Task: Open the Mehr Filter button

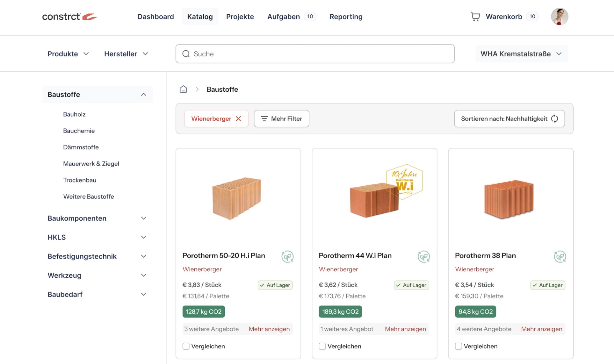Action: [281, 118]
